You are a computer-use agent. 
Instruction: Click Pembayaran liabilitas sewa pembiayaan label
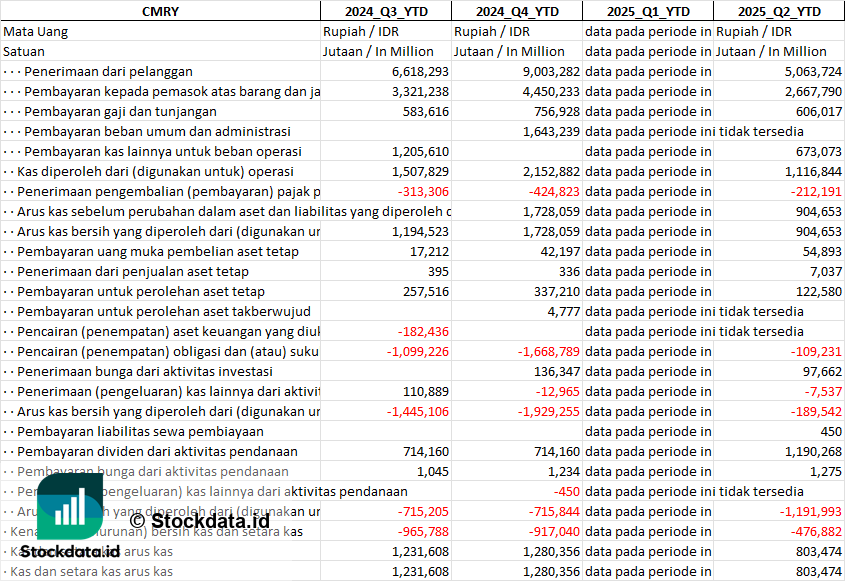141,432
